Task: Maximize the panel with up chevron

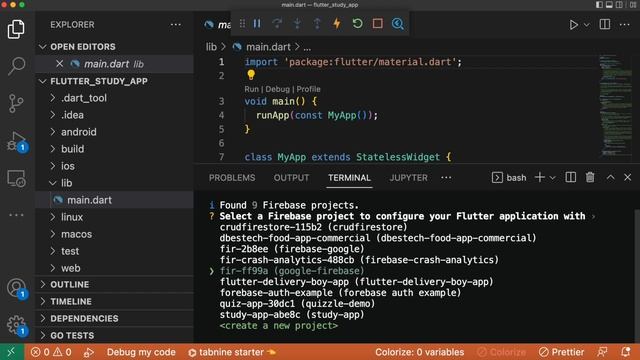Action: tap(610, 177)
